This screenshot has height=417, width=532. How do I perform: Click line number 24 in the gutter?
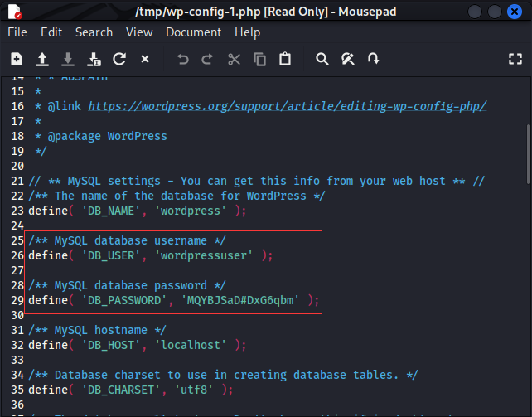(x=17, y=225)
